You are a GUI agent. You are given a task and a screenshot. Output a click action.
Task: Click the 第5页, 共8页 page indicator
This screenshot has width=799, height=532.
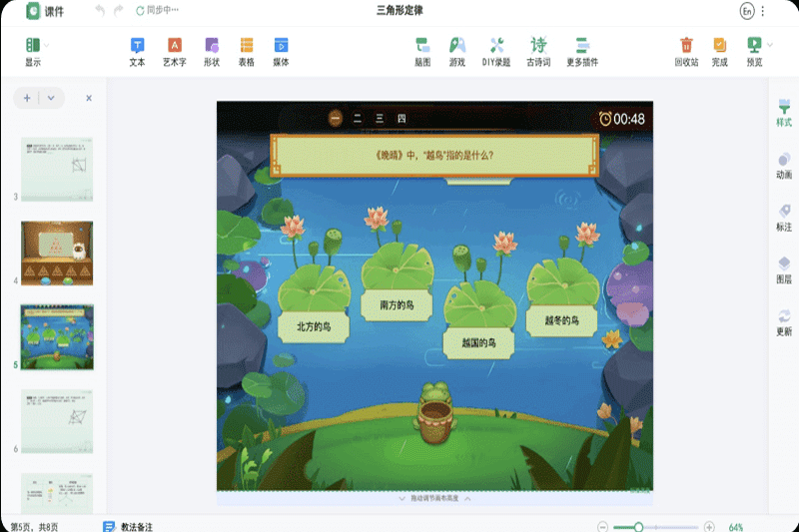[x=34, y=526]
